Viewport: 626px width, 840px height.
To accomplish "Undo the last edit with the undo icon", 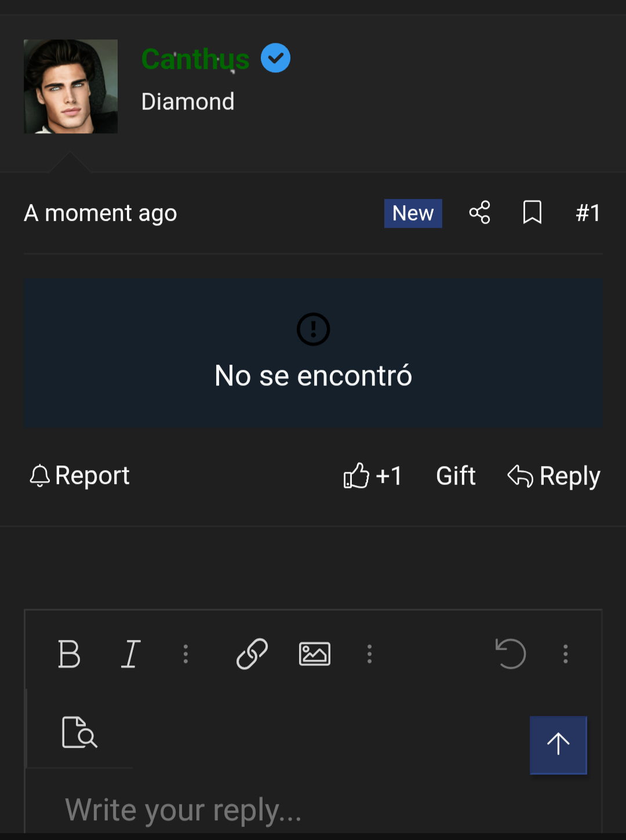I will (x=510, y=654).
